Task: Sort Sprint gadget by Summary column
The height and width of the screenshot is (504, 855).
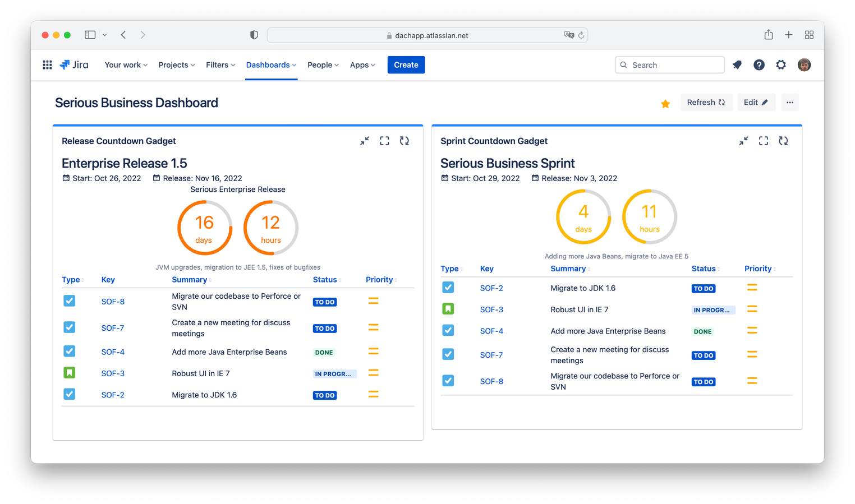Action: pyautogui.click(x=571, y=269)
